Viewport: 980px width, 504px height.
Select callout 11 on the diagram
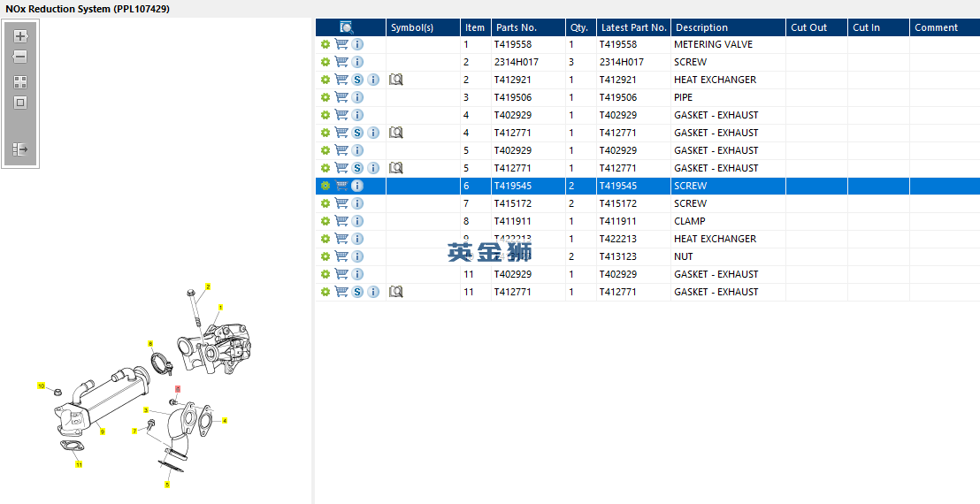coord(79,464)
